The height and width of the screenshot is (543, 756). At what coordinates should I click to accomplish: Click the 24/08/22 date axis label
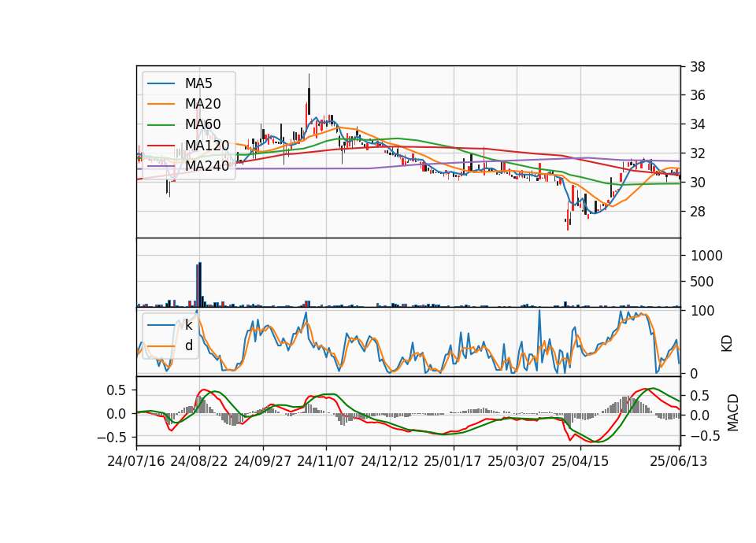point(199,461)
